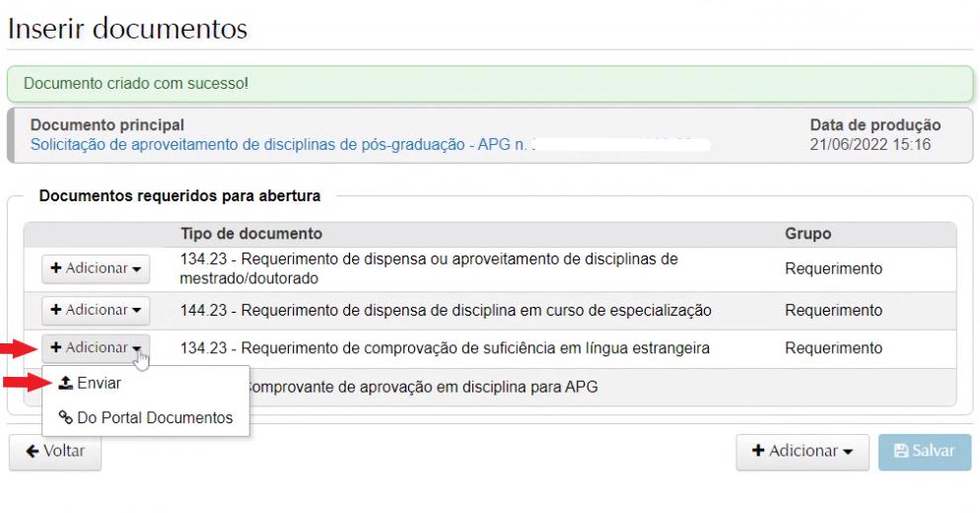980x513 pixels.
Task: Click the Documento criado com sucesso message
Action: (x=136, y=84)
